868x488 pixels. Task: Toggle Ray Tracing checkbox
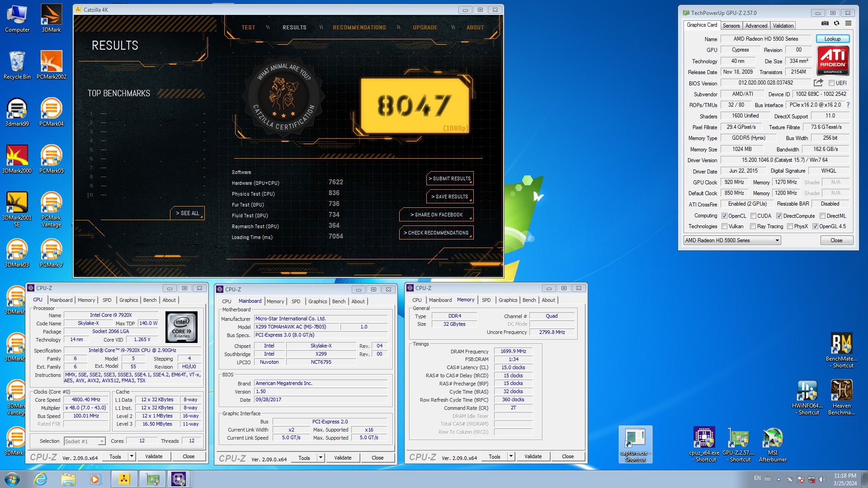click(x=753, y=226)
